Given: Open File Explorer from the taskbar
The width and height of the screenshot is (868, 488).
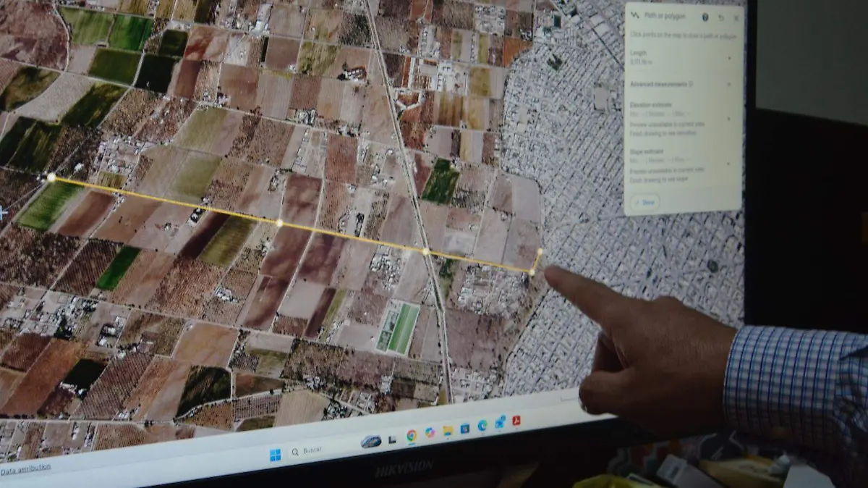Looking at the screenshot, I should (448, 431).
